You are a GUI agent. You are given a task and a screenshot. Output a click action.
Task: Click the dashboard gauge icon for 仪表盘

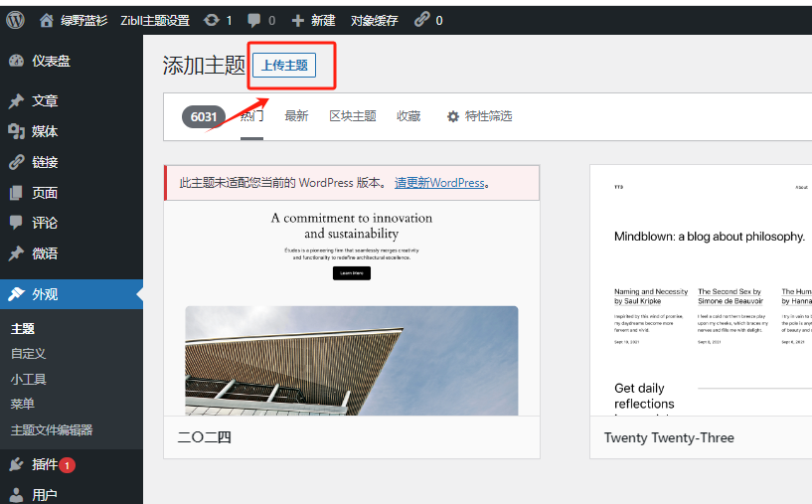click(x=16, y=61)
